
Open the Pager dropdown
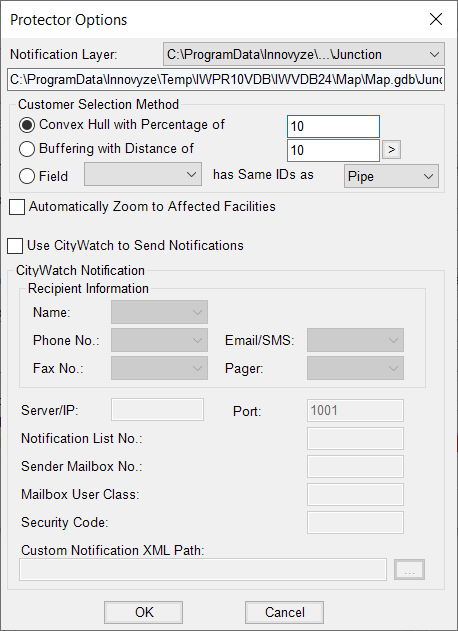355,368
